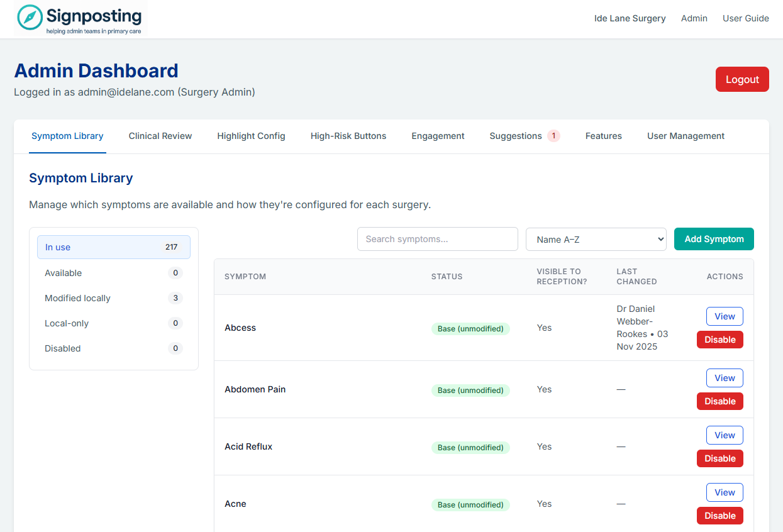
Task: Open the Name A–Z sort dropdown
Action: (596, 239)
